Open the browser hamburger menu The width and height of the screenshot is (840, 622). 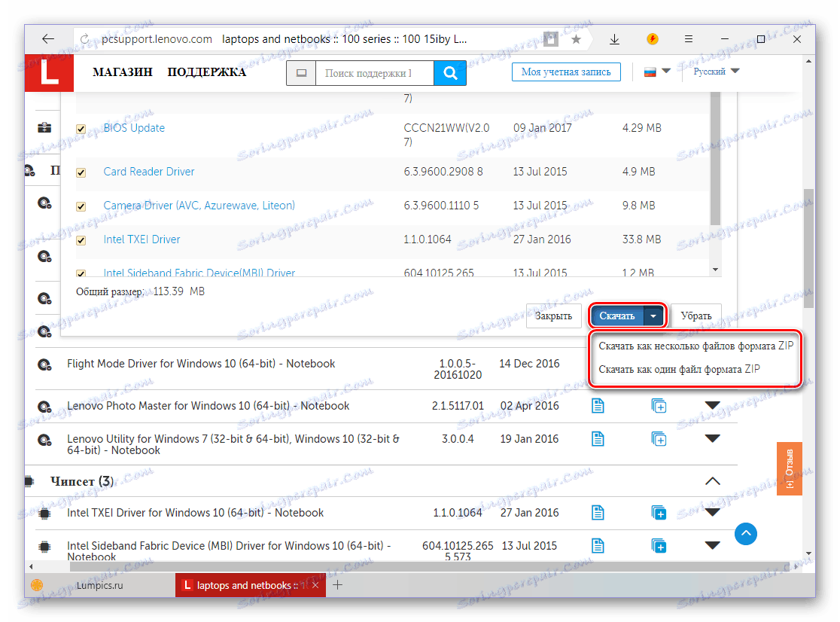689,38
